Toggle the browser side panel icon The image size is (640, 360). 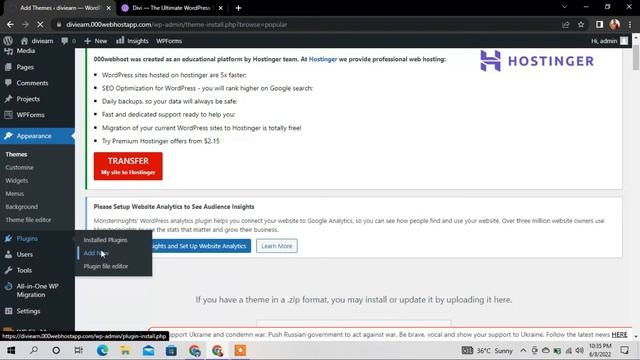[x=599, y=24]
